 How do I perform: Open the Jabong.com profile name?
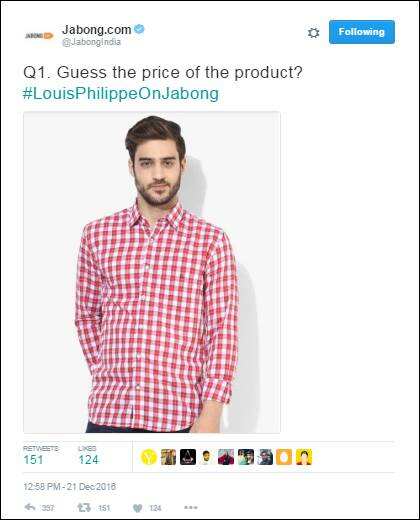(x=97, y=30)
